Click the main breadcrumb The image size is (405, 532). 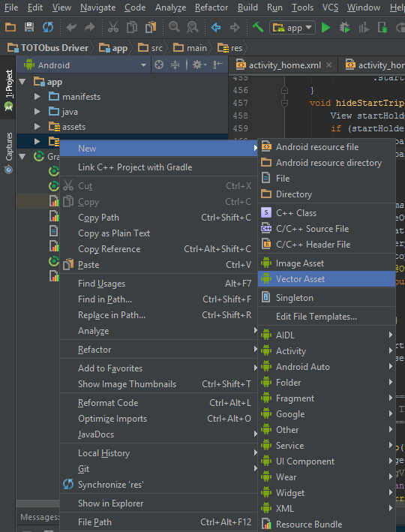pyautogui.click(x=190, y=48)
